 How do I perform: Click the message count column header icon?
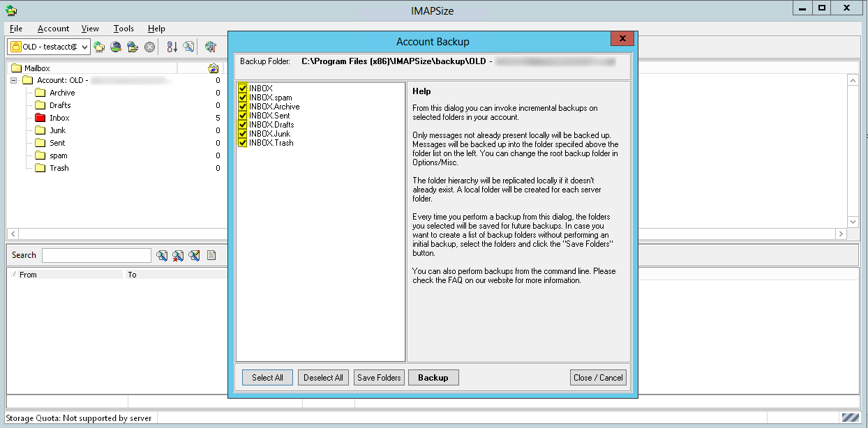[x=214, y=68]
